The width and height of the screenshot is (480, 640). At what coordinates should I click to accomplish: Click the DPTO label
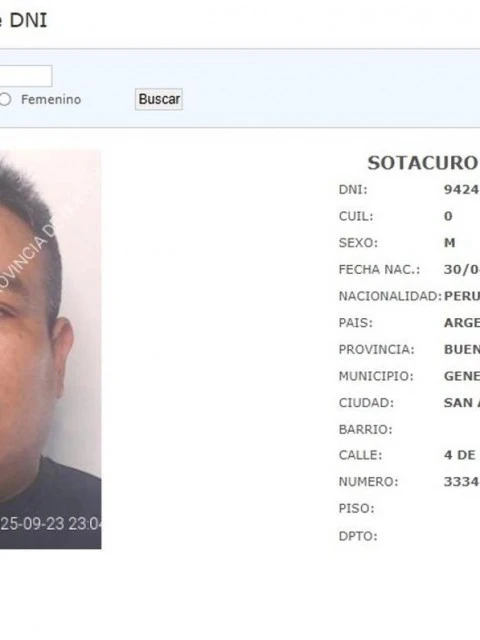358,536
